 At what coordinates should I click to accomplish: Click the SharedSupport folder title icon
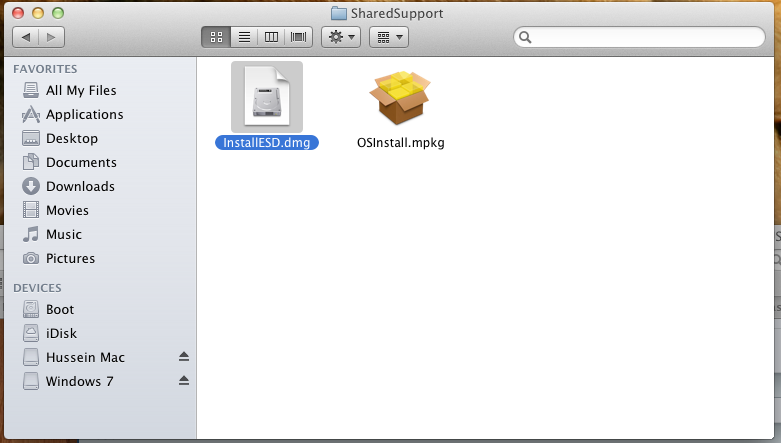coord(339,13)
